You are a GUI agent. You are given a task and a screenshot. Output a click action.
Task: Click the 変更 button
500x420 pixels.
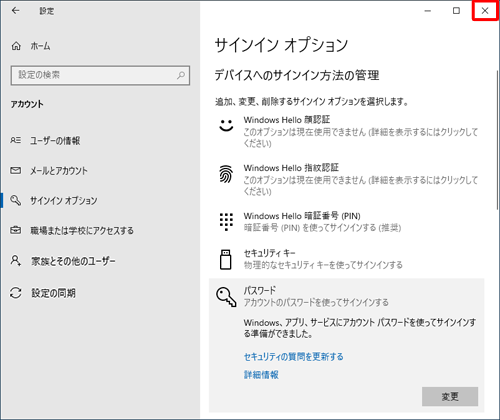450,397
